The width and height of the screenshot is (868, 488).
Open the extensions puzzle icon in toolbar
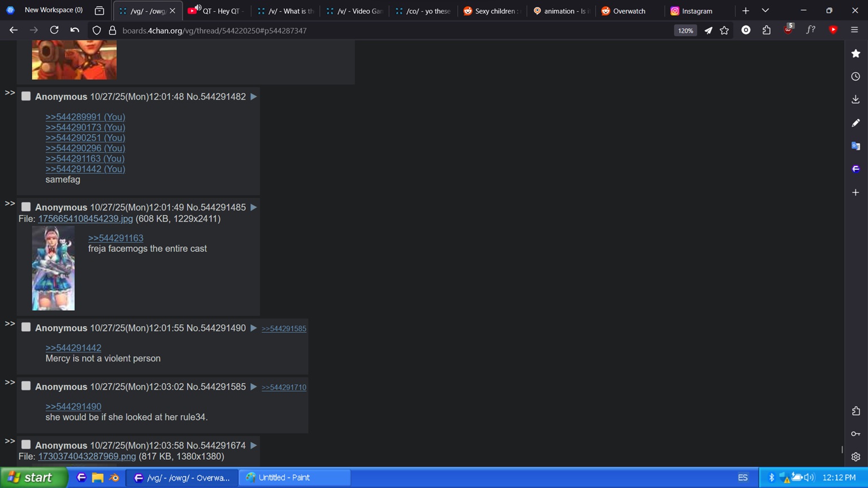[767, 30]
